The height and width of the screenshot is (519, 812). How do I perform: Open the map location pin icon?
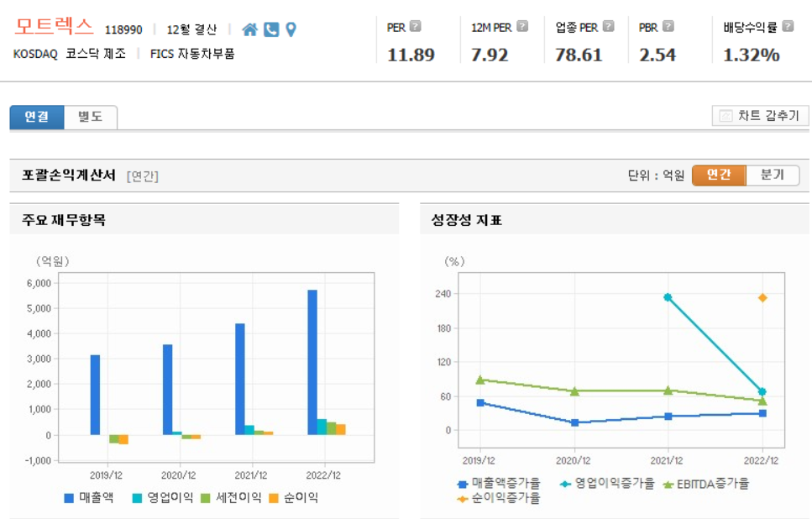(290, 26)
